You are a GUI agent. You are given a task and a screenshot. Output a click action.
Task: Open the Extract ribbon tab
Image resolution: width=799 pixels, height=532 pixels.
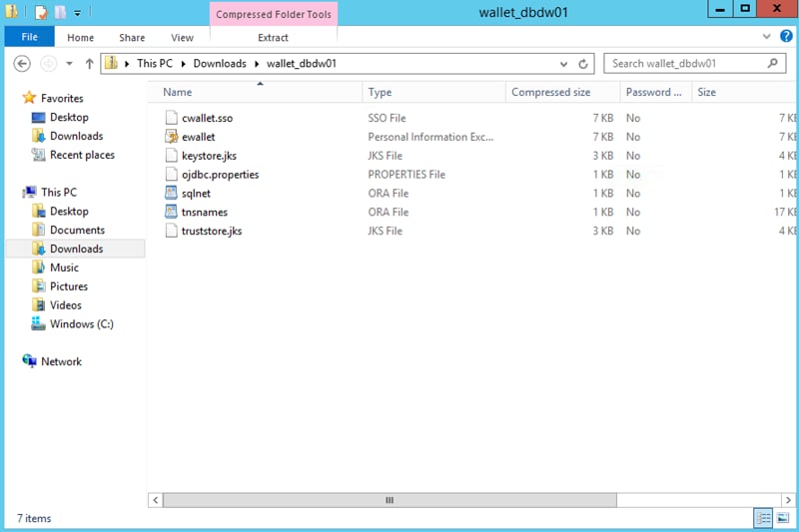[273, 38]
